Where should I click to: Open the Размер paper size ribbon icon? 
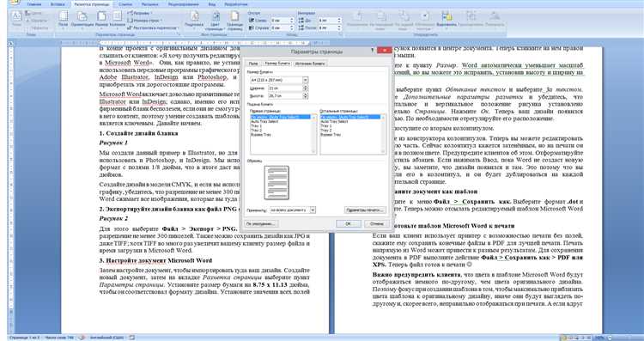point(101,19)
